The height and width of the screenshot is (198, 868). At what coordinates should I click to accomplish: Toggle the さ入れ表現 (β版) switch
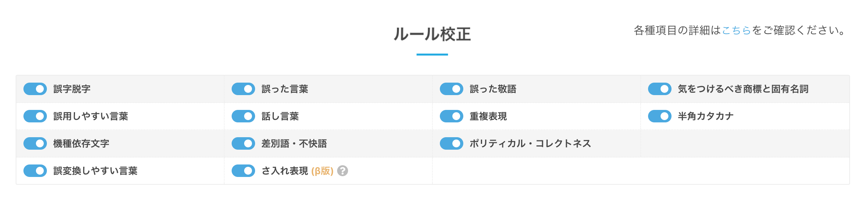tap(243, 171)
